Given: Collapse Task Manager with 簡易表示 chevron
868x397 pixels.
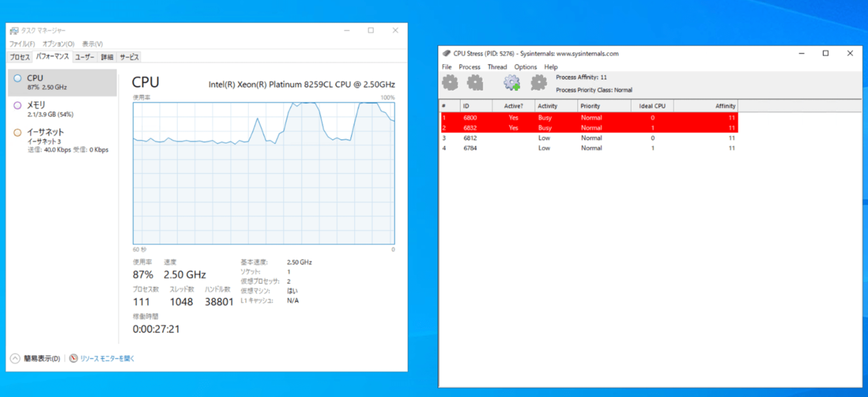Looking at the screenshot, I should 15,358.
